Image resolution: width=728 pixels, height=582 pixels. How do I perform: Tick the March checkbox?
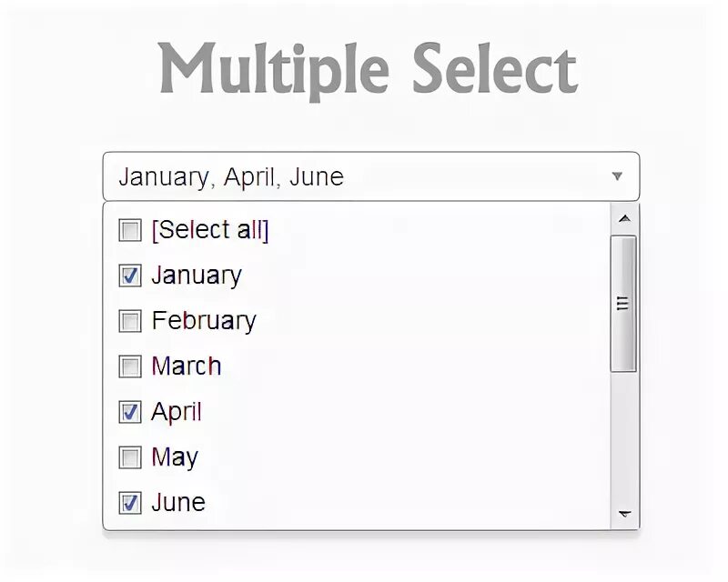[x=130, y=366]
